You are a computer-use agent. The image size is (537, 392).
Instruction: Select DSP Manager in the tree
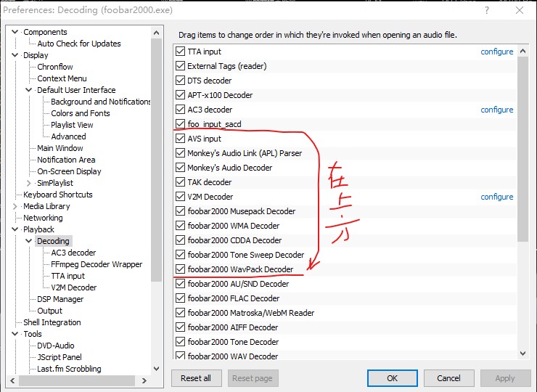60,299
